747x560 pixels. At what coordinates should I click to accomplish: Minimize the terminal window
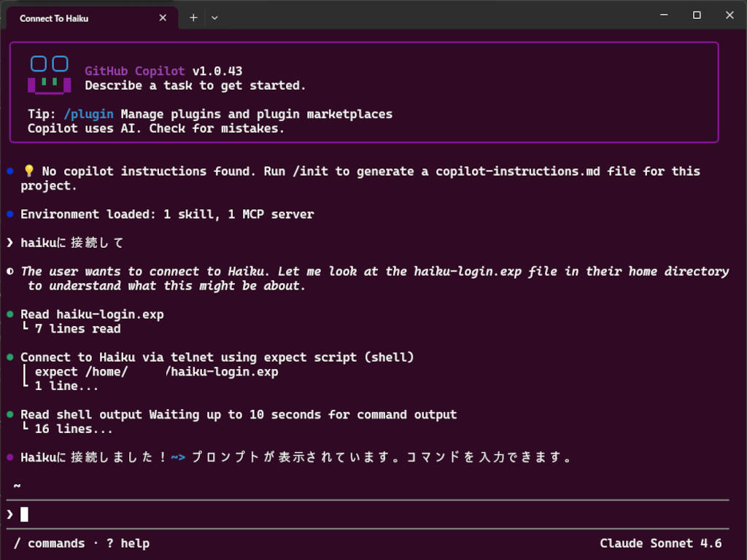pos(664,15)
